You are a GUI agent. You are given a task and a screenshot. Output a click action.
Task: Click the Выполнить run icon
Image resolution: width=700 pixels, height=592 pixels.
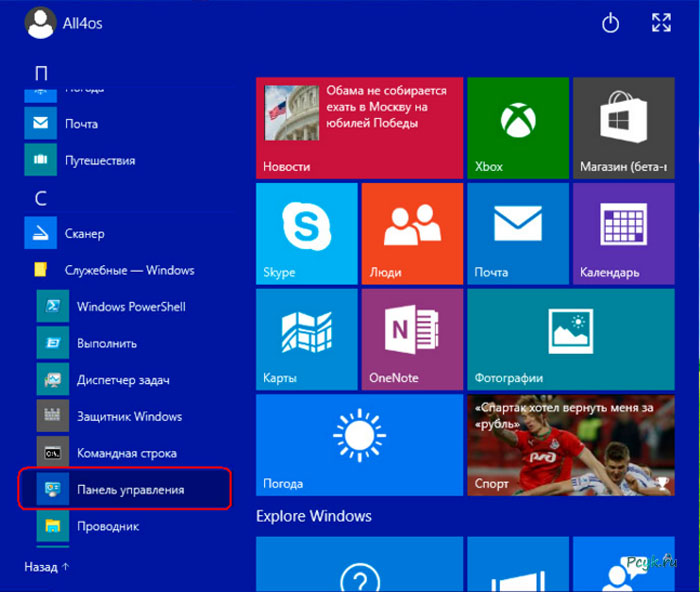click(53, 343)
